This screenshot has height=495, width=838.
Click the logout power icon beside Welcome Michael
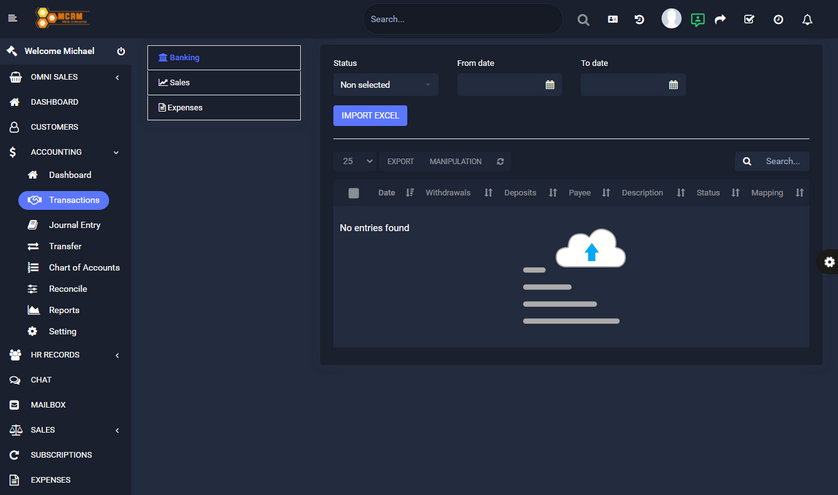tap(121, 51)
